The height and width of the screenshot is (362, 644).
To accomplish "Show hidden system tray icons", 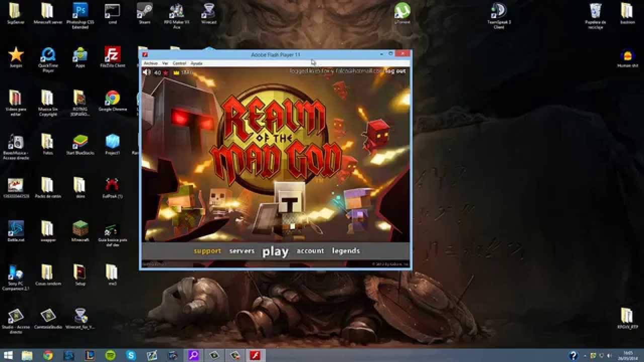I will pos(586,355).
